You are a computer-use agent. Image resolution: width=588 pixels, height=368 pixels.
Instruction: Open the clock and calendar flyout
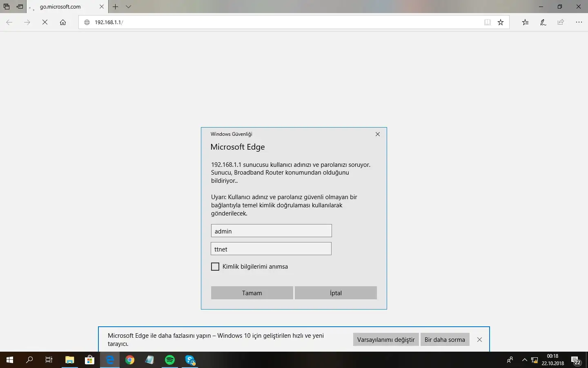[553, 360]
